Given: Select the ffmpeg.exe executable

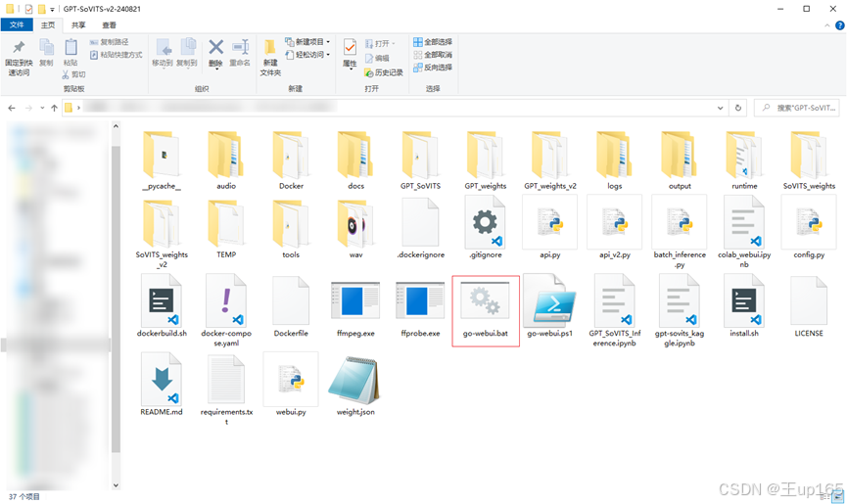Looking at the screenshot, I should [355, 306].
